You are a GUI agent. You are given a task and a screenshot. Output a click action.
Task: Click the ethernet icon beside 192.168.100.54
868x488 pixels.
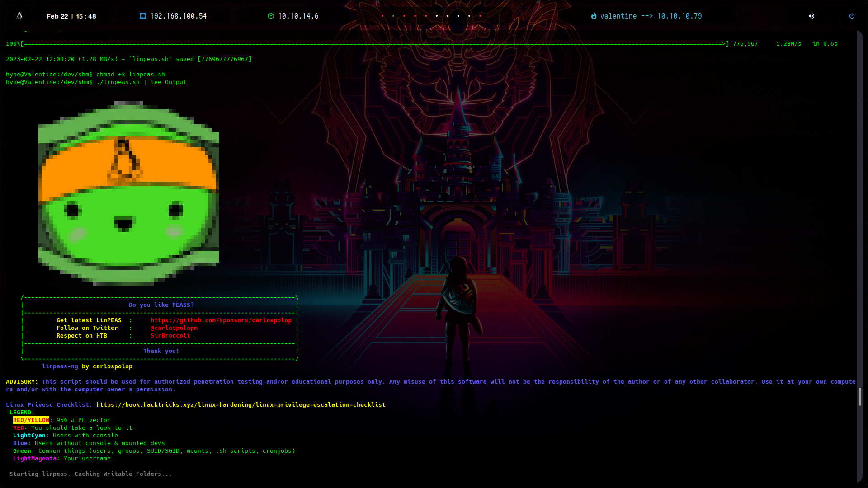click(143, 16)
